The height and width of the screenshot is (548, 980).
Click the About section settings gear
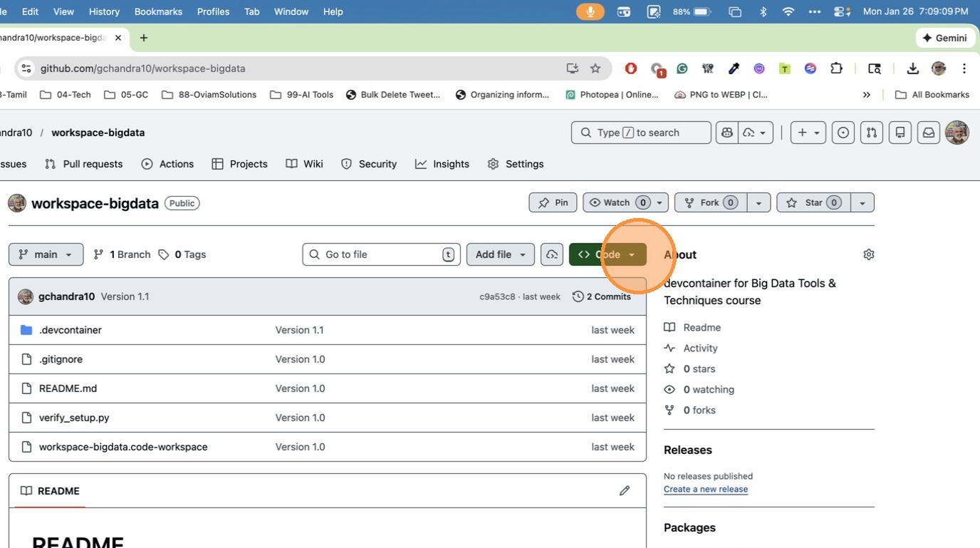tap(868, 254)
